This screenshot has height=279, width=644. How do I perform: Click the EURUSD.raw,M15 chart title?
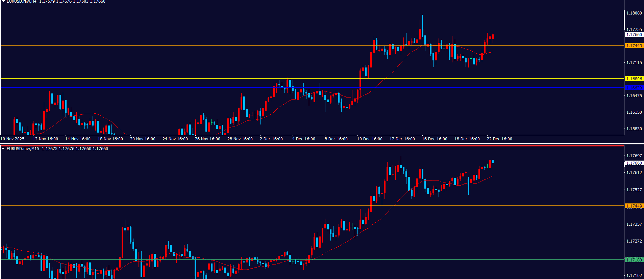click(x=23, y=149)
